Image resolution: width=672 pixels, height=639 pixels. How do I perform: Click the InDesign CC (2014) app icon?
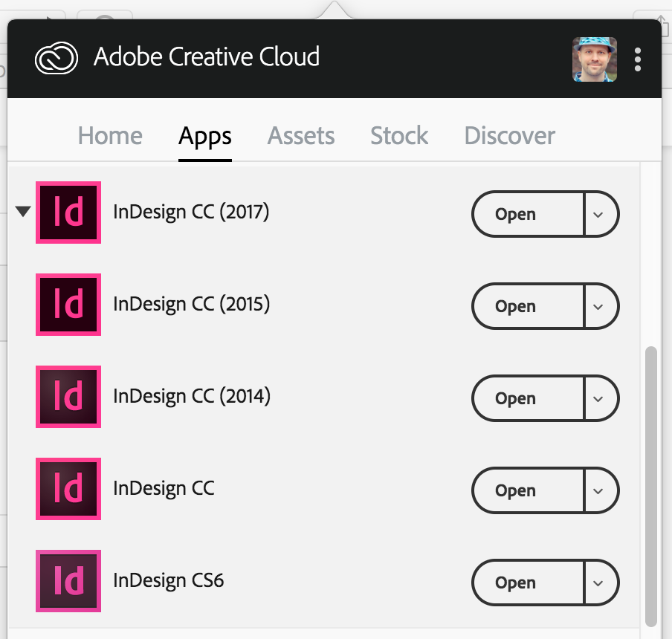pos(68,397)
